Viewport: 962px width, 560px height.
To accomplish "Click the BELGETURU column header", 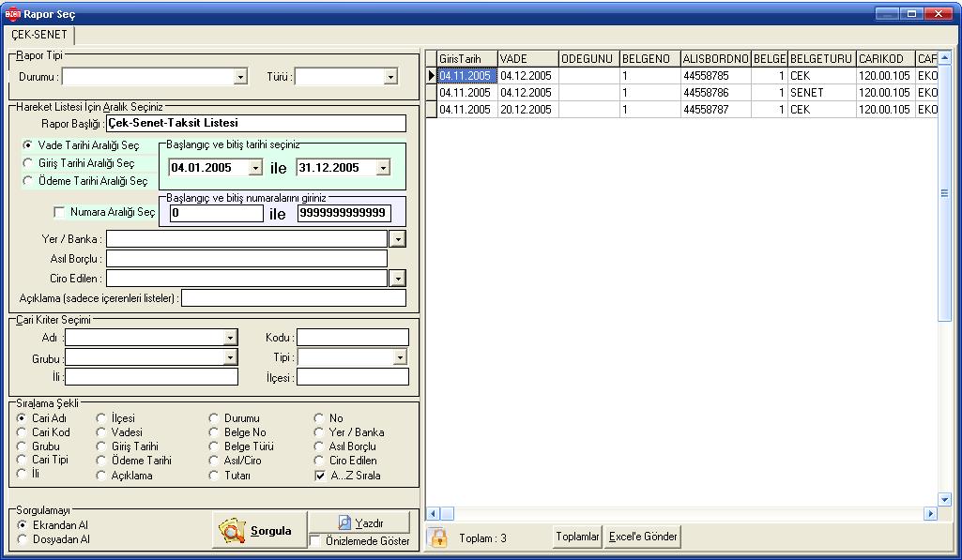I will pos(821,59).
